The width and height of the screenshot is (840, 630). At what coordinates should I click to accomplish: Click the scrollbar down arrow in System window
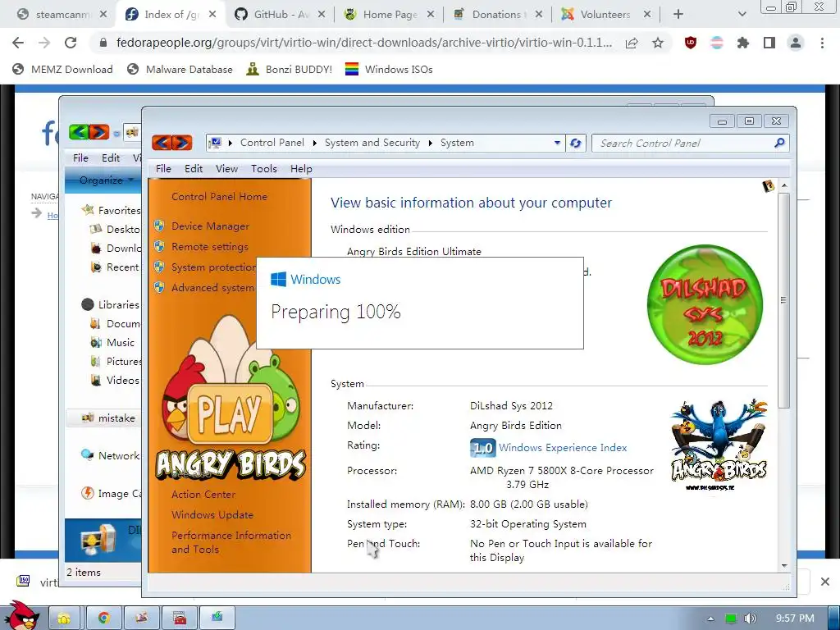[784, 566]
